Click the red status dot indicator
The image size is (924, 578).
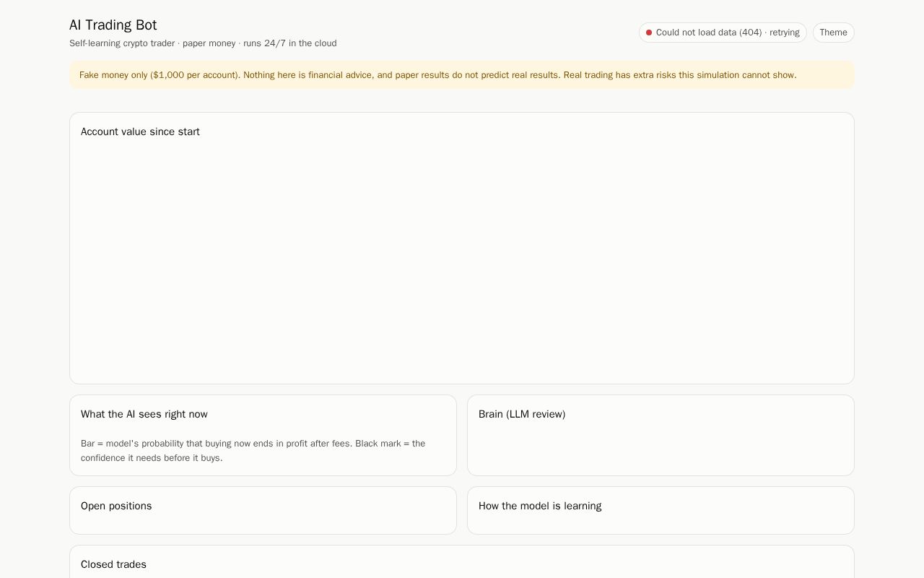[649, 33]
